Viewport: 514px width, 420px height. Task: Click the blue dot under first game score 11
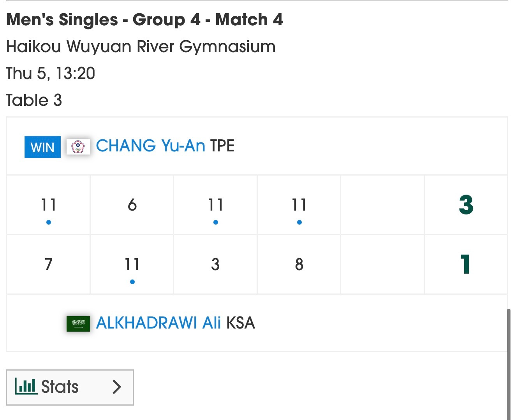pyautogui.click(x=48, y=222)
